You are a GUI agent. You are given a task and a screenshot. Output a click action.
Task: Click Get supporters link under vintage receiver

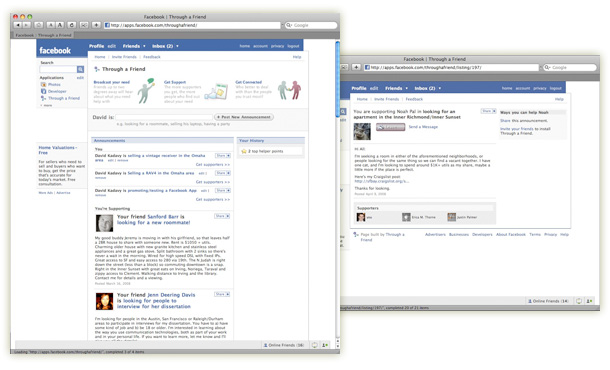point(213,165)
